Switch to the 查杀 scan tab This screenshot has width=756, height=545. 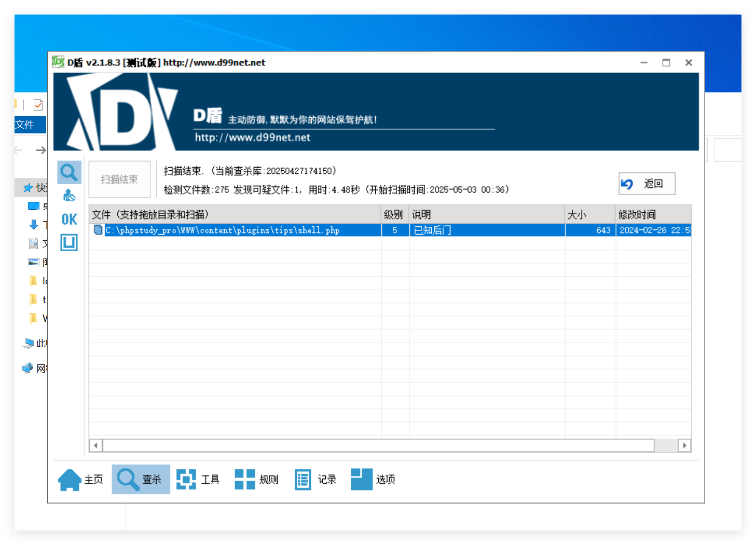(x=141, y=480)
